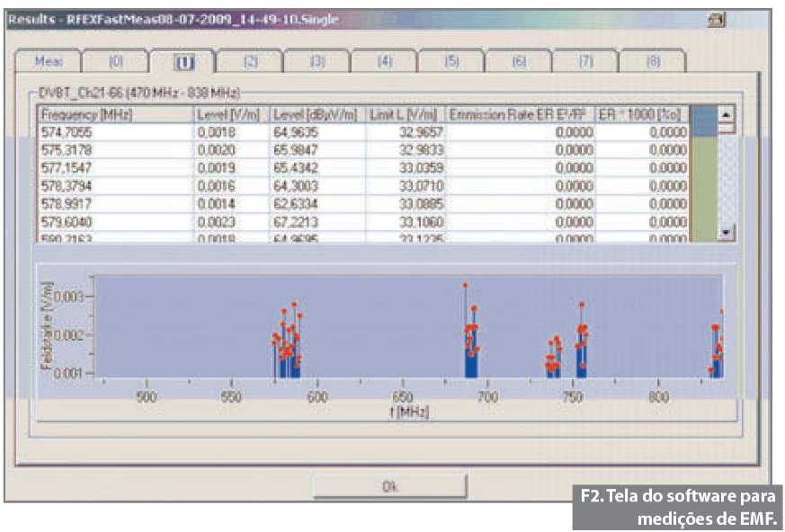Switch to tab (3)
The height and width of the screenshot is (532, 785).
317,61
